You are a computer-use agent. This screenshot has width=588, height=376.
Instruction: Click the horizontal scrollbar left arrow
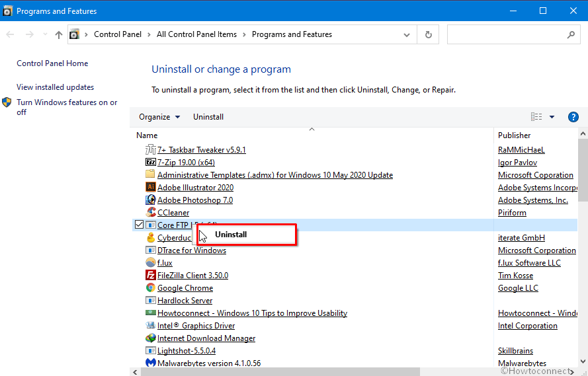click(x=135, y=372)
